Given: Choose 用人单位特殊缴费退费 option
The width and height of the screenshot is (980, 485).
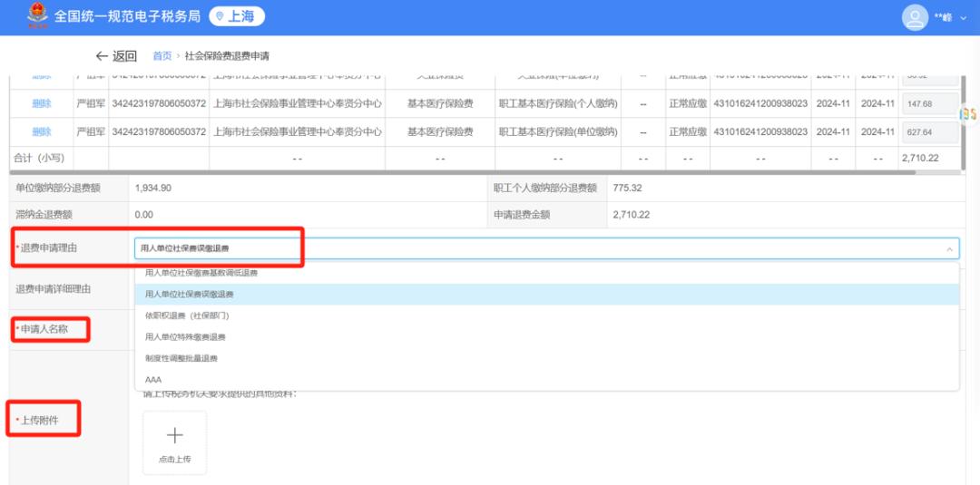Looking at the screenshot, I should tap(185, 337).
